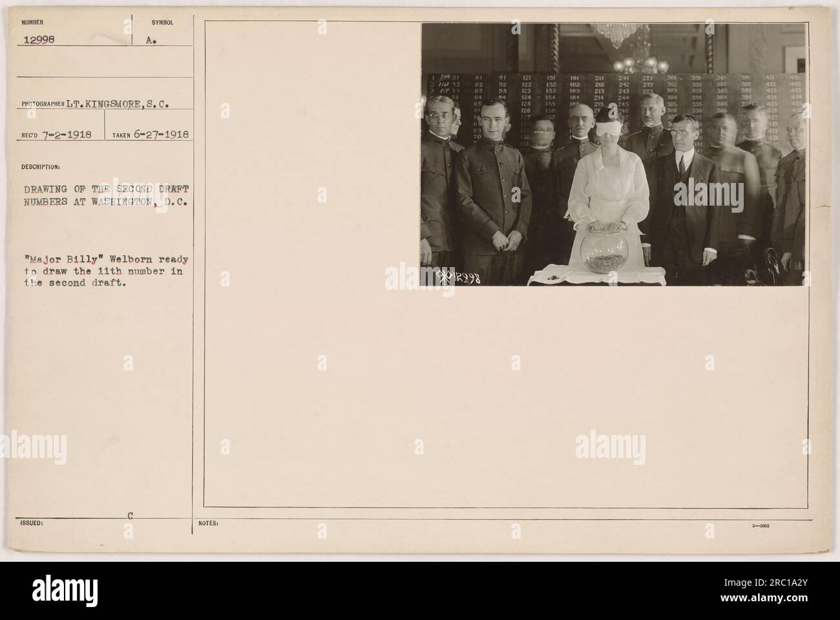Click the letter C beside the ISSUED field
This screenshot has width=840, height=620.
click(131, 515)
